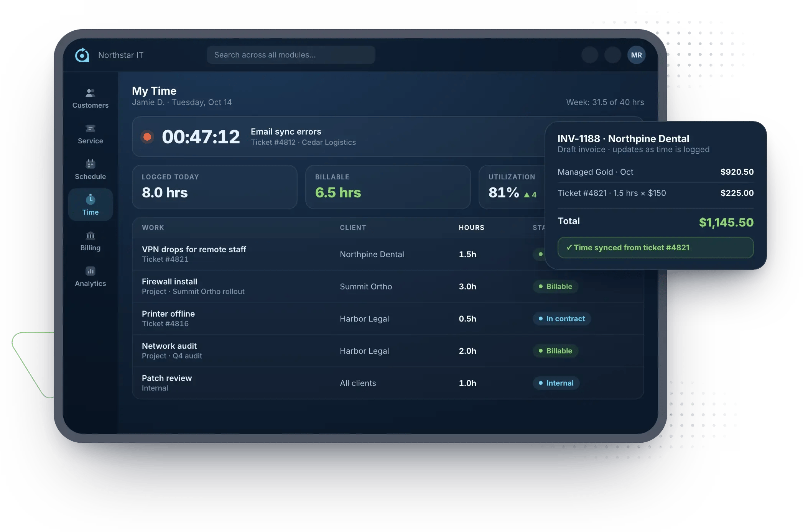Open the Email sync errors timer entry
803x532 pixels.
point(286,131)
